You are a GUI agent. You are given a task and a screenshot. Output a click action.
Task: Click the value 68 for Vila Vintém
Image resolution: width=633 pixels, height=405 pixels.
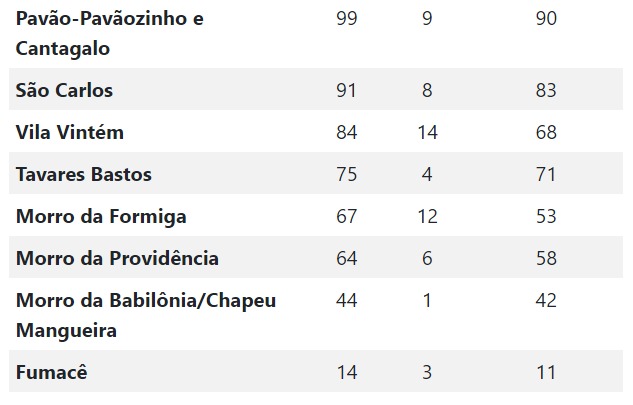546,132
